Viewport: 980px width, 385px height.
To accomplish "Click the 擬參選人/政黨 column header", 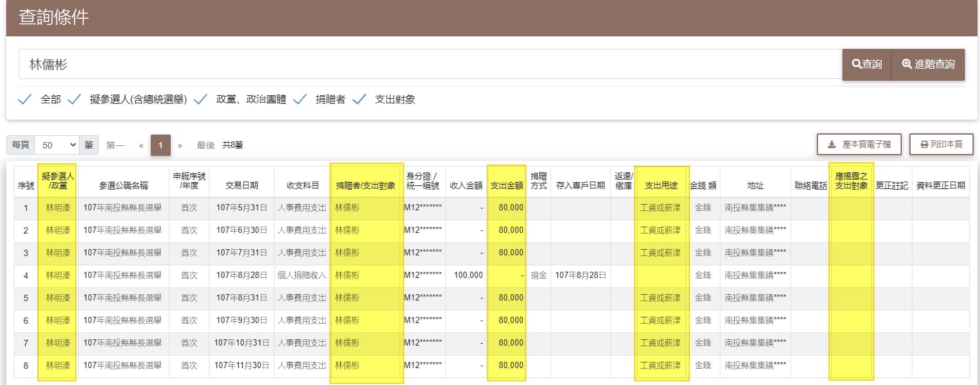I will pyautogui.click(x=58, y=182).
